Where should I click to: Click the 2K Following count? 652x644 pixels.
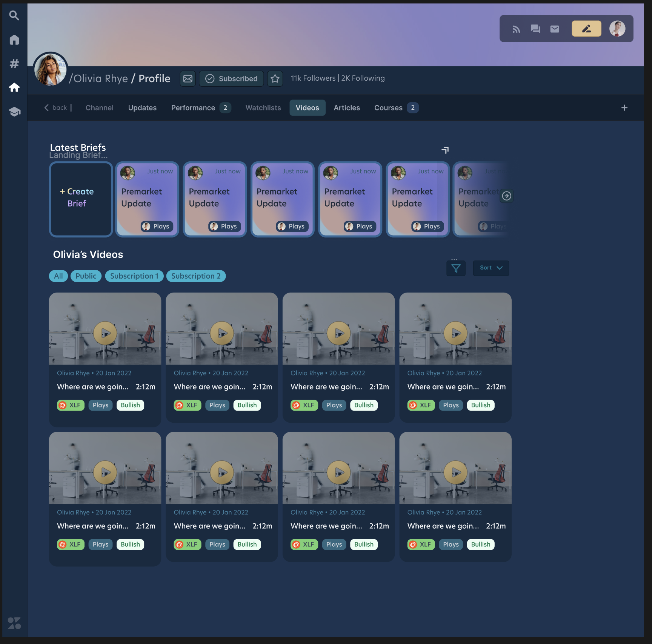coord(363,78)
